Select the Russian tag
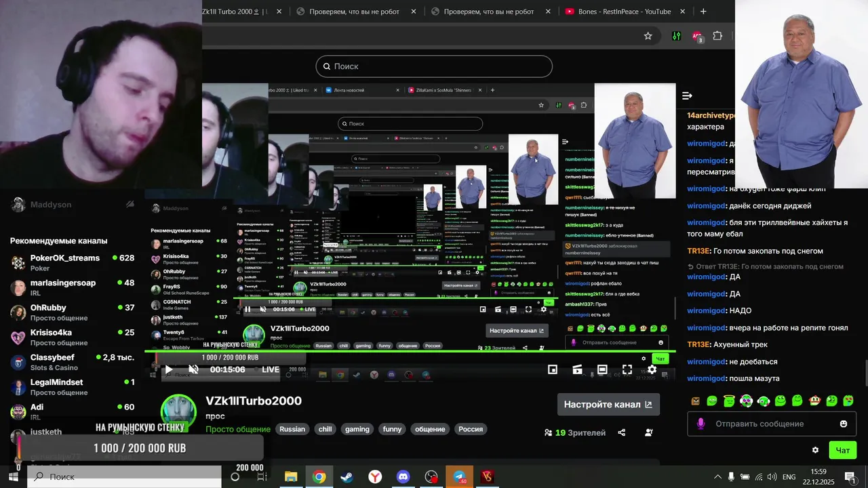The width and height of the screenshot is (868, 488). [292, 429]
